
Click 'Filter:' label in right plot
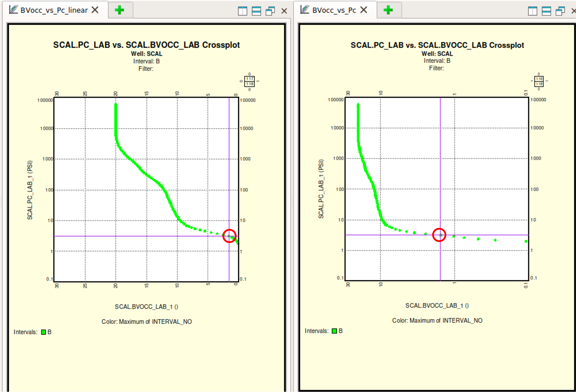pos(436,68)
